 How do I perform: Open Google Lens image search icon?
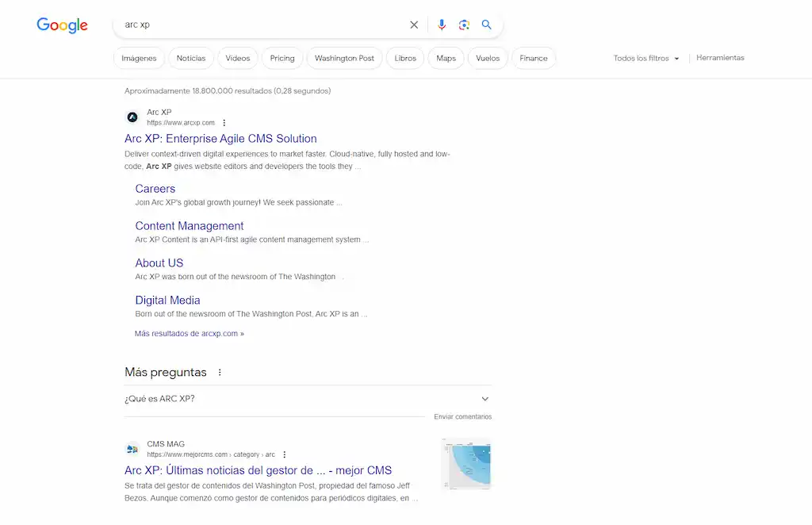click(x=464, y=25)
